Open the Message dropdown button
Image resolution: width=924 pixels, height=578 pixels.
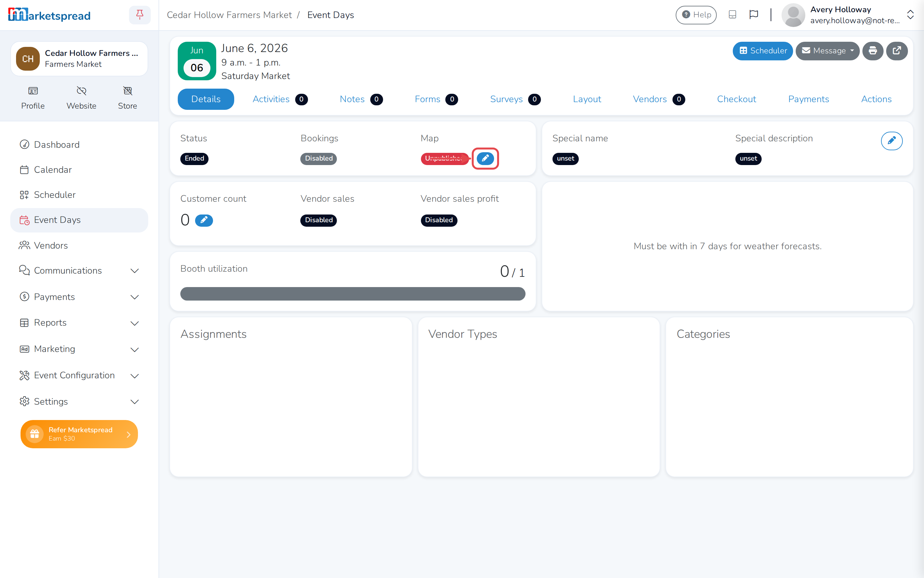pyautogui.click(x=827, y=51)
